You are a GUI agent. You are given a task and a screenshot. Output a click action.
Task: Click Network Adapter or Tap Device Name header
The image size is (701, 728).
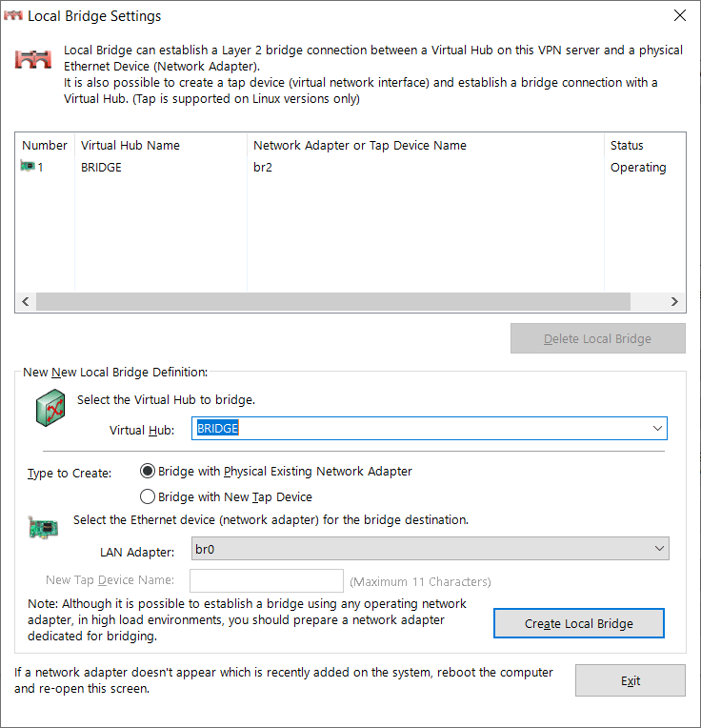[426, 146]
